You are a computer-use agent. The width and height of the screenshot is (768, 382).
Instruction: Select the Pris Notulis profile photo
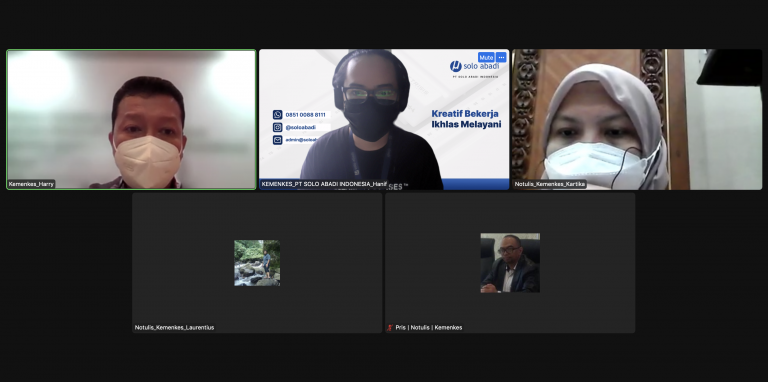[x=510, y=263]
